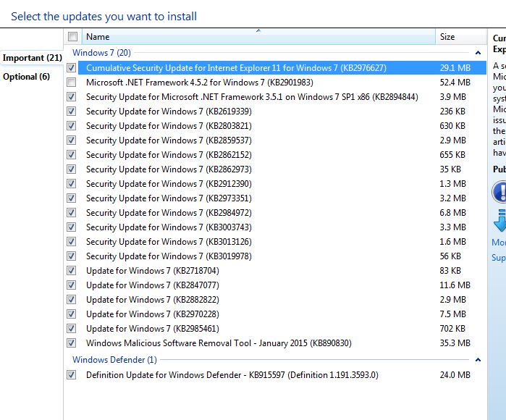506x420 pixels.
Task: Uncheck the KB2894844 .NET Framework 3.5.1 security update
Action: click(x=72, y=97)
